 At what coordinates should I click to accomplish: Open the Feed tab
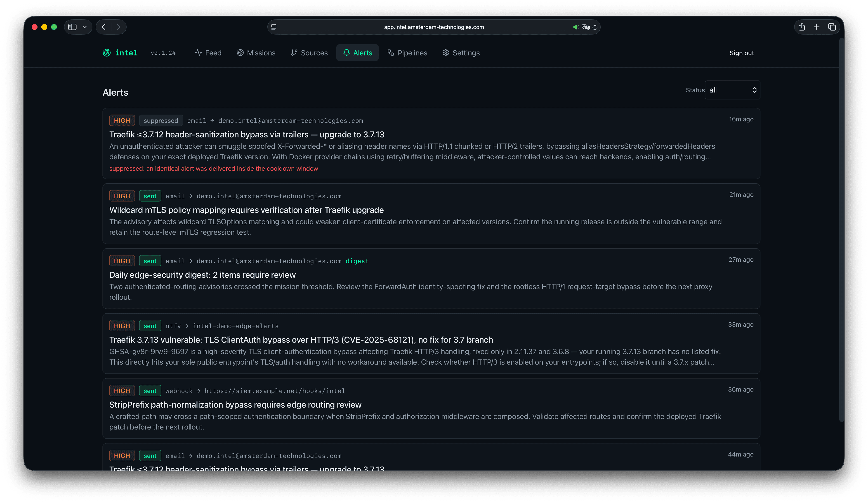click(x=208, y=53)
